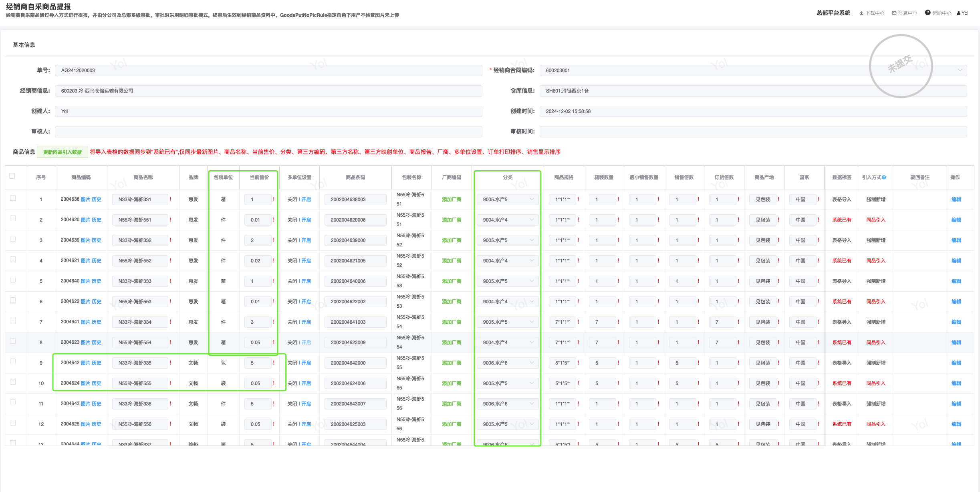Viewport: 980px width, 492px height.
Task: Open 图片 link for product 2004638
Action: (85, 200)
